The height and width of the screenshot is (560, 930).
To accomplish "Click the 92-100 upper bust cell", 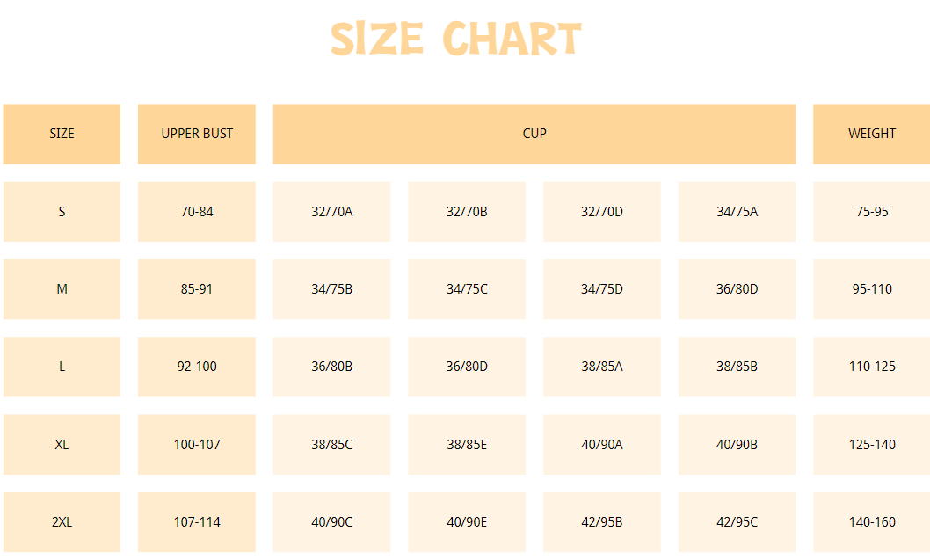I will (197, 367).
